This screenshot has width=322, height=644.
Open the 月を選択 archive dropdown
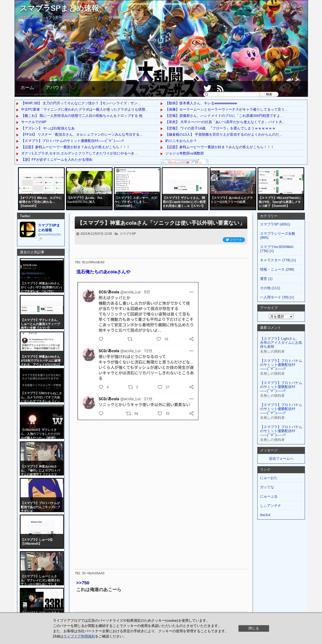point(281,316)
